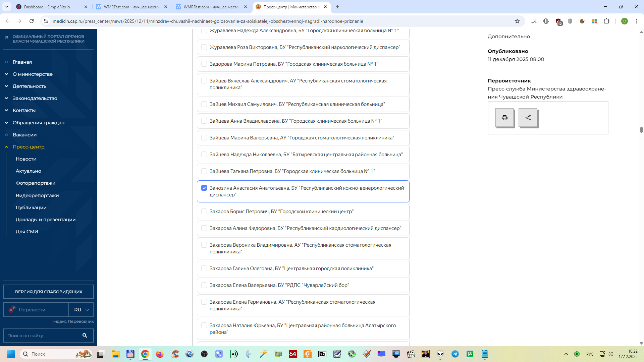Viewport: 644px width, 362px height.
Task: Tick the Зайцев Михаил Самуилович checkbox
Action: 204,104
